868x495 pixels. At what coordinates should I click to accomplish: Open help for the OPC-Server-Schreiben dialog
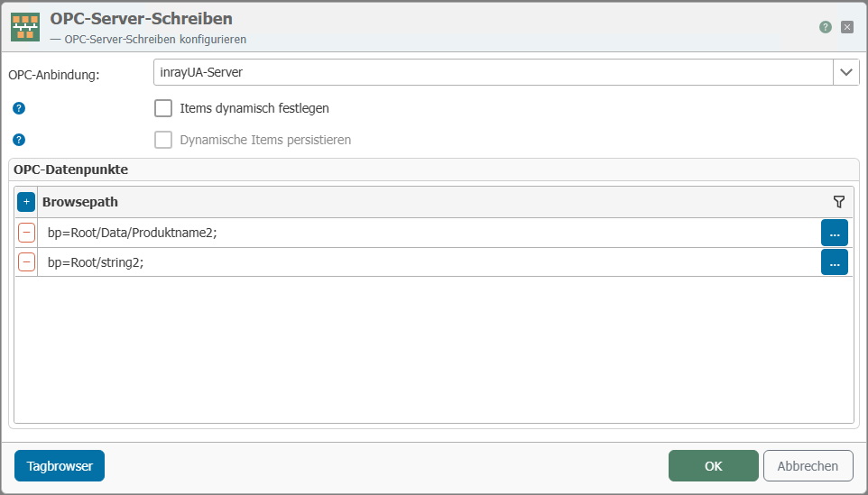coord(825,27)
